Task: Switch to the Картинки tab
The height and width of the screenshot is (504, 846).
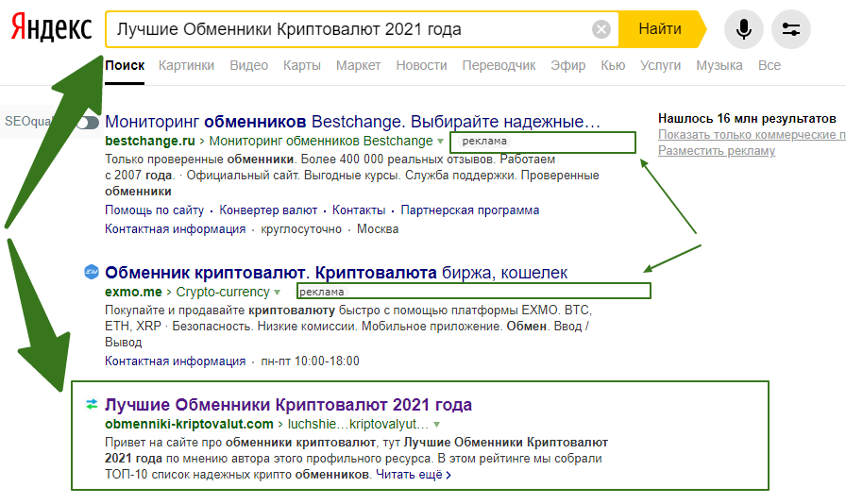Action: [x=186, y=65]
